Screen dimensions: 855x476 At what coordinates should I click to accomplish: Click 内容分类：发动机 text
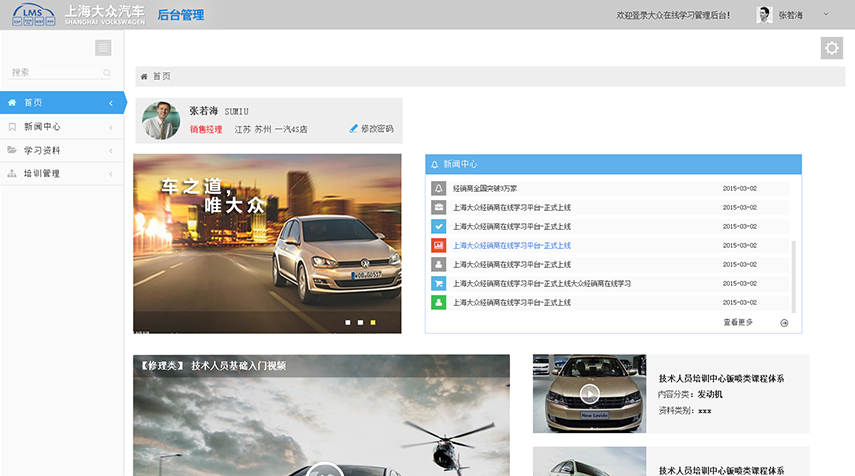coord(690,394)
